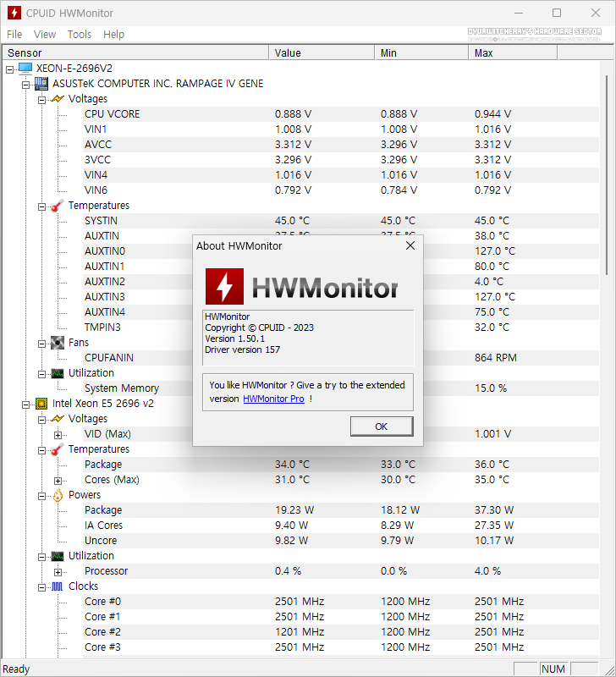The width and height of the screenshot is (616, 677).
Task: Collapse the motherboard Temperatures group
Action: point(41,206)
